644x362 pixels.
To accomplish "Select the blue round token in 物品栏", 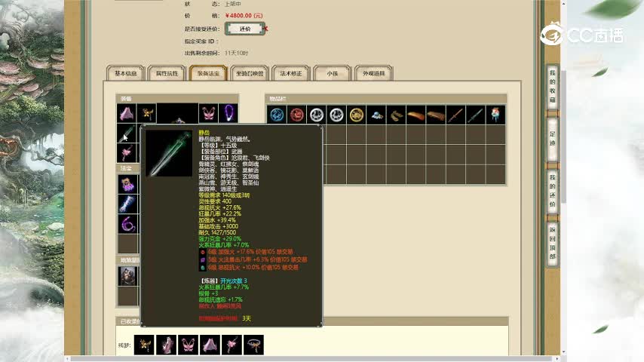I will (277, 115).
